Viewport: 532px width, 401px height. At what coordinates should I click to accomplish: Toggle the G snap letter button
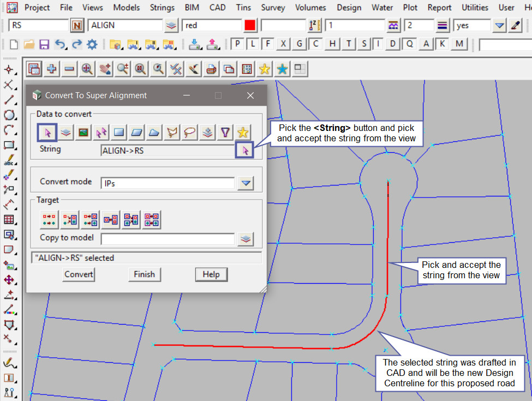pyautogui.click(x=298, y=44)
